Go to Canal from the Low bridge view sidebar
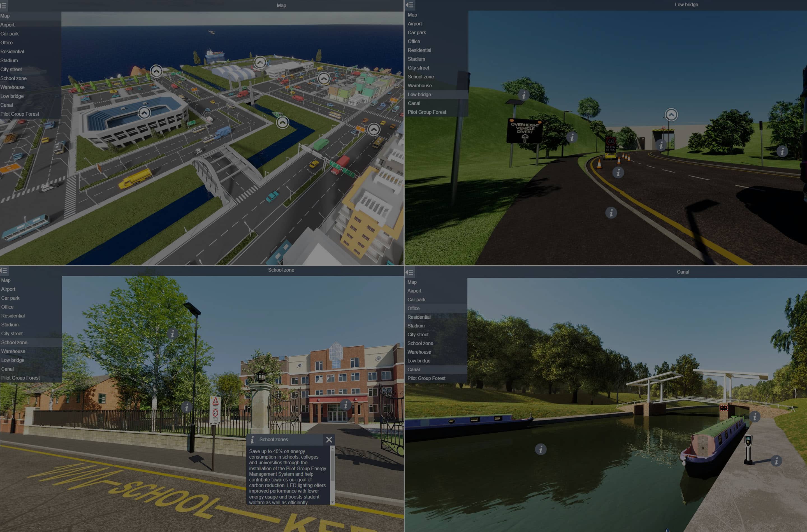Viewport: 807px width, 532px height. (x=414, y=103)
